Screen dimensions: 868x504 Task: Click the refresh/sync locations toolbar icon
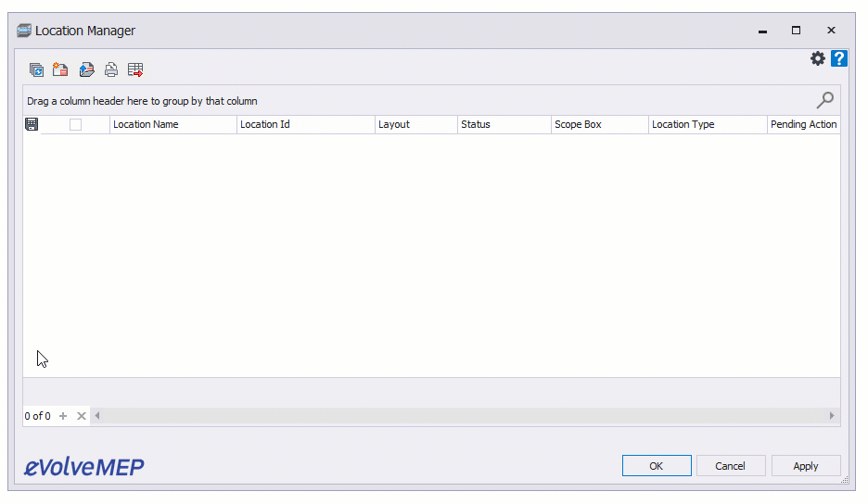click(x=36, y=69)
